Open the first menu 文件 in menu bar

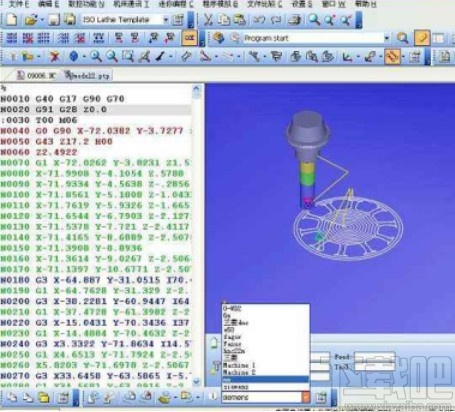pos(19,4)
